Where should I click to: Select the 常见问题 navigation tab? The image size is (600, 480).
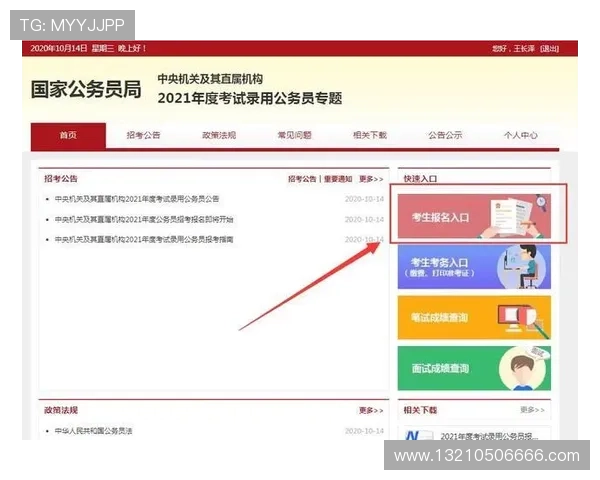click(x=294, y=135)
